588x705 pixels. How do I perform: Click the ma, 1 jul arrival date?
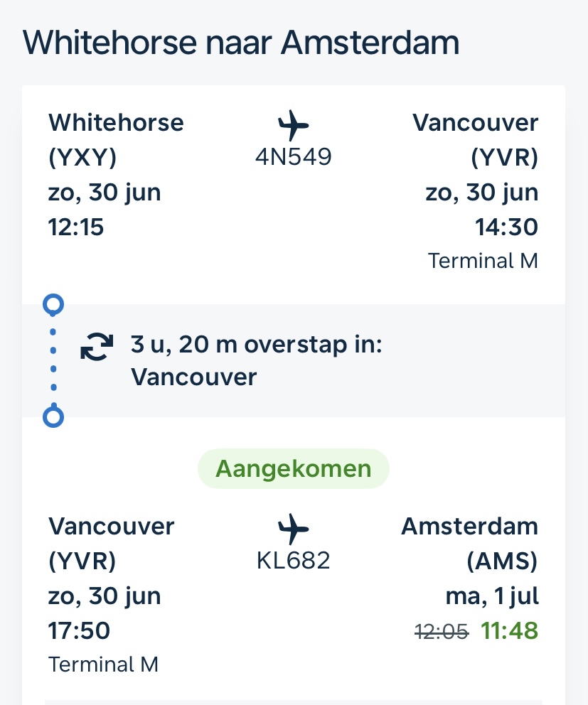(492, 597)
